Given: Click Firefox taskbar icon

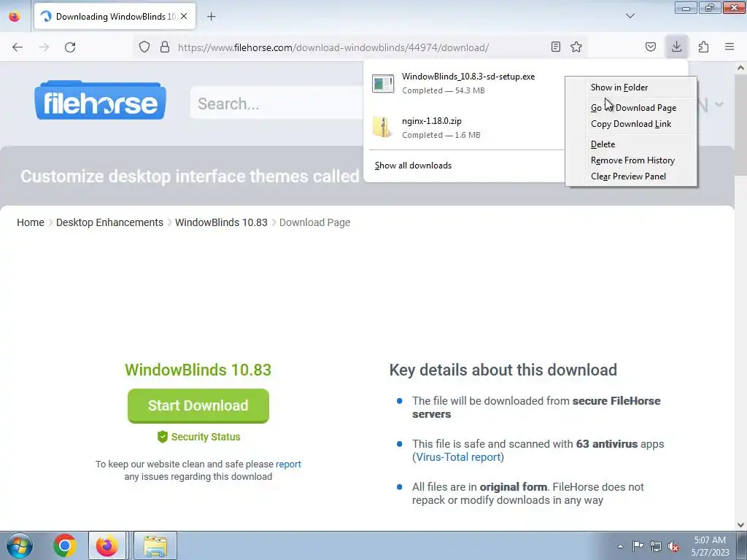Looking at the screenshot, I should (107, 545).
